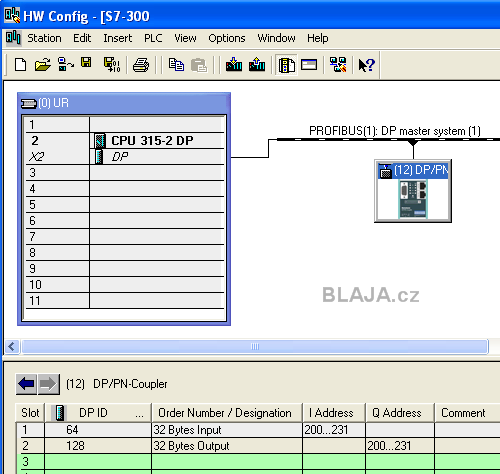Save the configuration with the floppy icon

click(x=86, y=63)
